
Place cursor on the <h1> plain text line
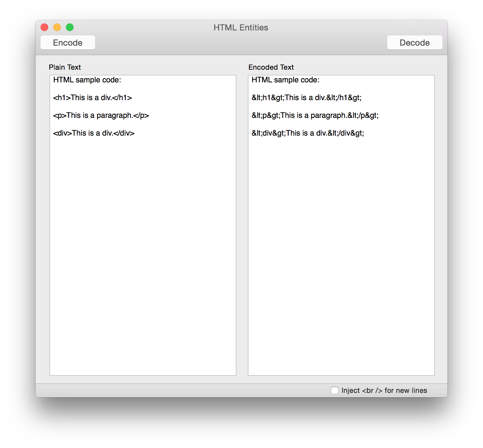click(x=93, y=98)
